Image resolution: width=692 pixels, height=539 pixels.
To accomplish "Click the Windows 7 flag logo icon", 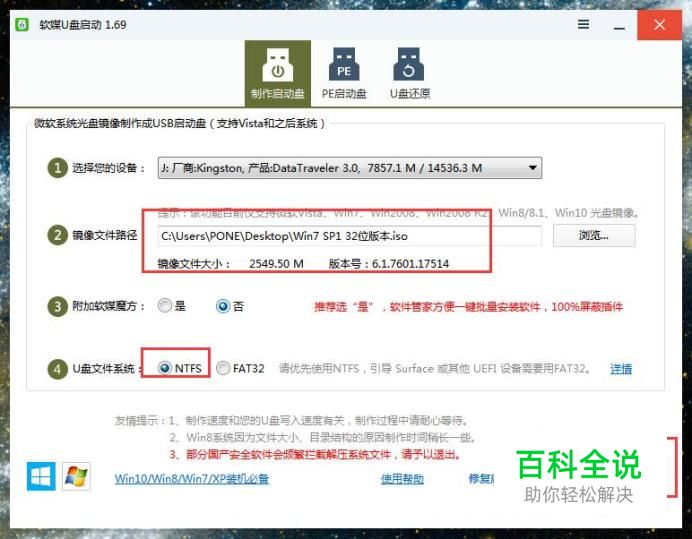I will pyautogui.click(x=76, y=476).
